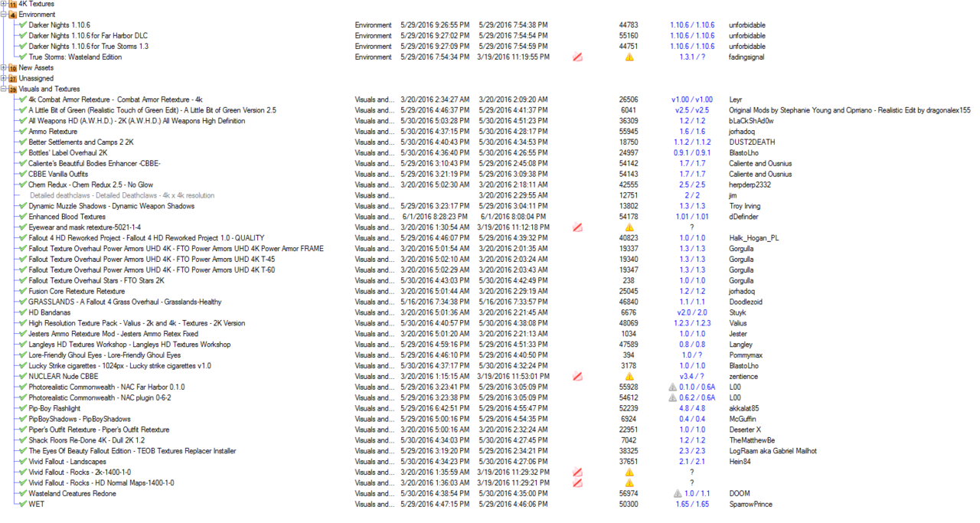Click Environment category cell of True Storms row
980x523 pixels.
[374, 57]
